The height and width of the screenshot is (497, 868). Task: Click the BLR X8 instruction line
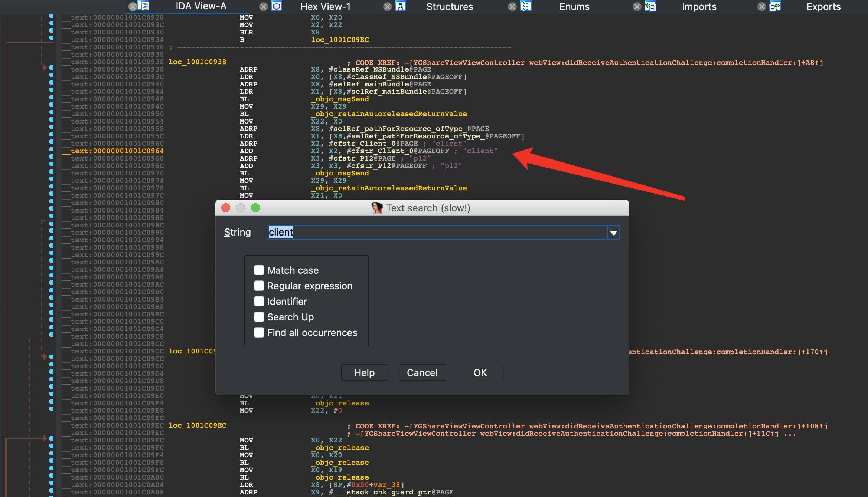coord(279,32)
